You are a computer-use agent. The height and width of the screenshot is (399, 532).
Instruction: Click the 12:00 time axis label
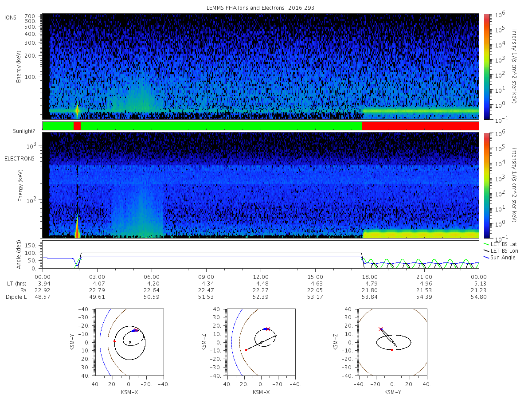(261, 276)
